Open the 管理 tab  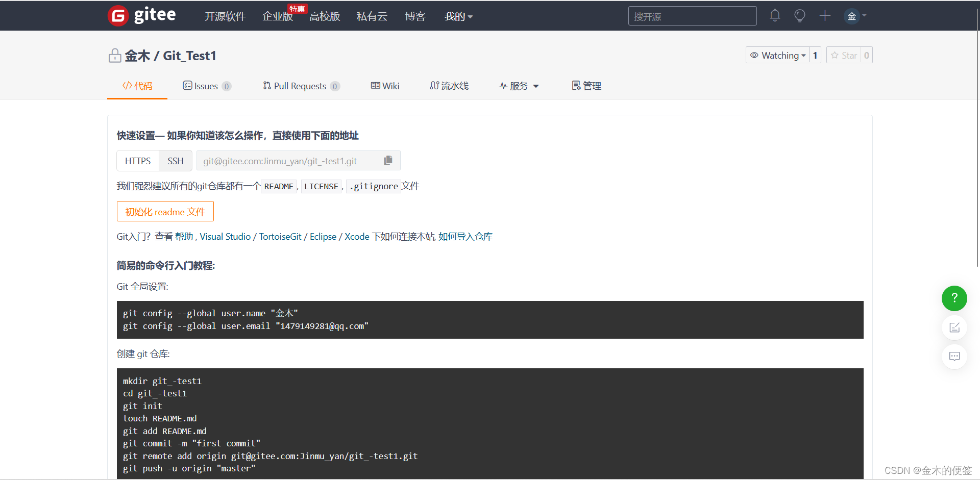(x=586, y=86)
